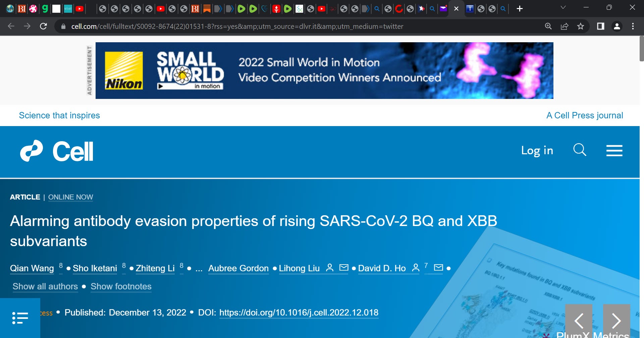Go back to the previous page

(11, 26)
